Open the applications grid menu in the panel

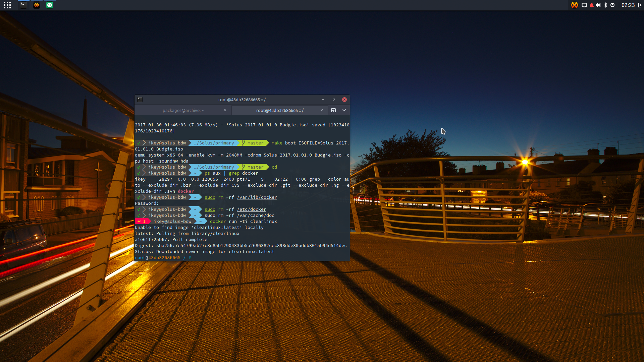pyautogui.click(x=7, y=5)
